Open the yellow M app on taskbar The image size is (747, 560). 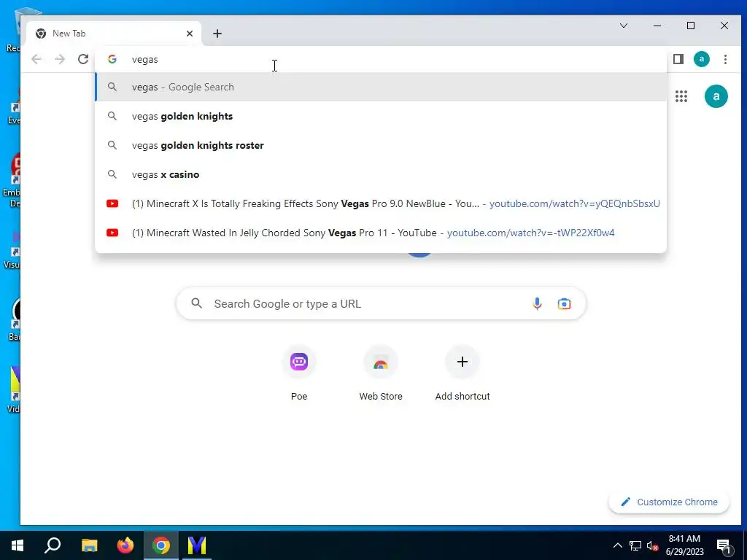click(197, 545)
